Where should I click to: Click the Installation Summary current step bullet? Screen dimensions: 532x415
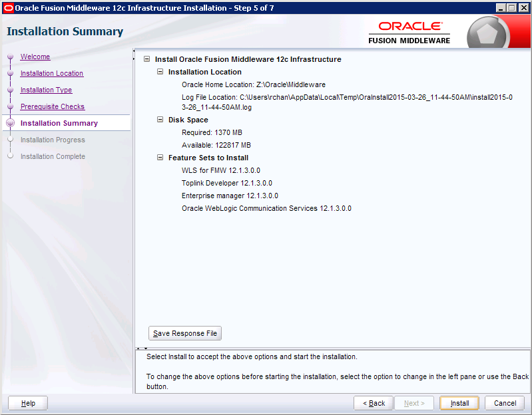point(11,123)
